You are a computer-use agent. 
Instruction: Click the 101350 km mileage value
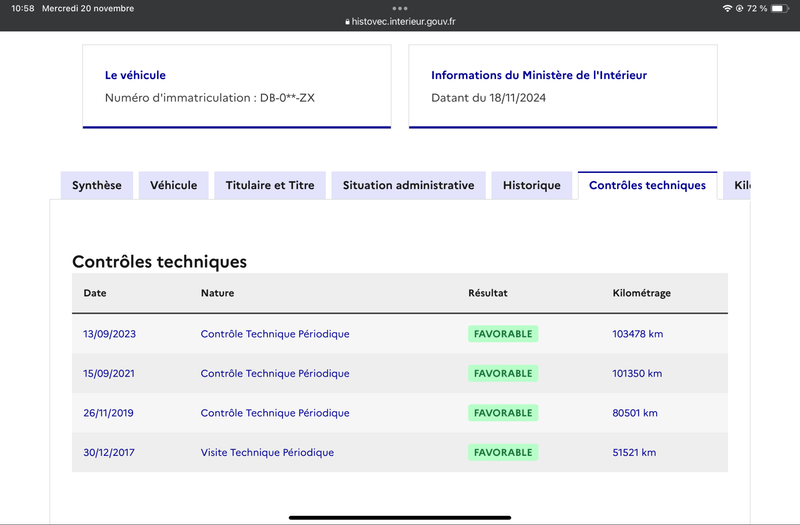(637, 373)
